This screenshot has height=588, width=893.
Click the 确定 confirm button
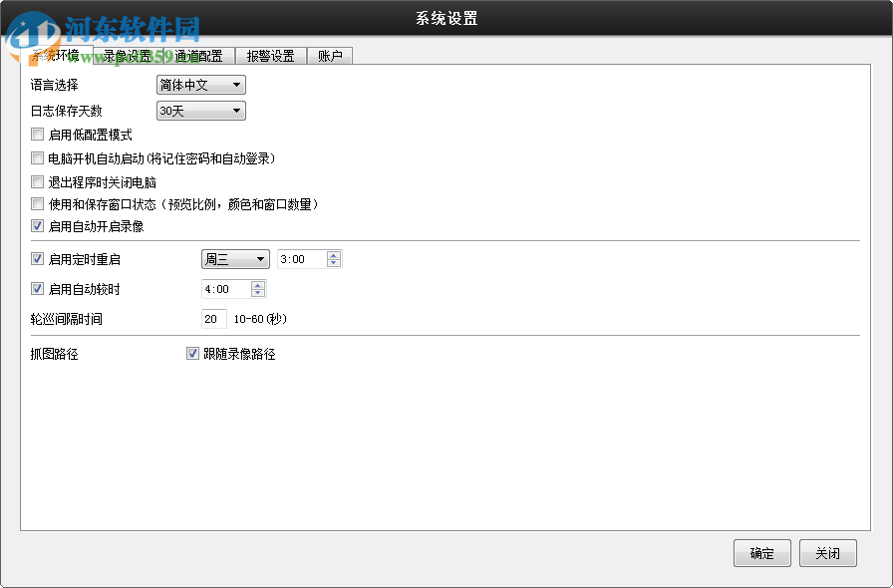coord(761,553)
